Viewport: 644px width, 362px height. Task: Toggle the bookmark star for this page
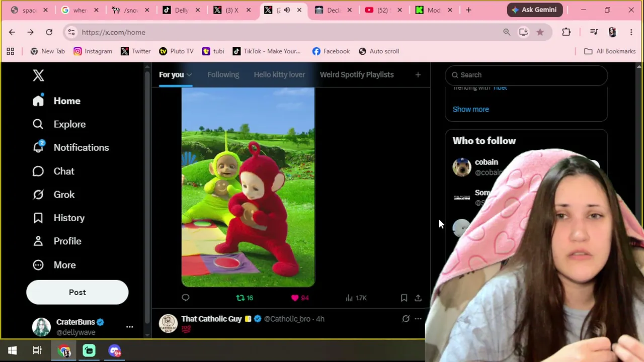click(x=540, y=32)
